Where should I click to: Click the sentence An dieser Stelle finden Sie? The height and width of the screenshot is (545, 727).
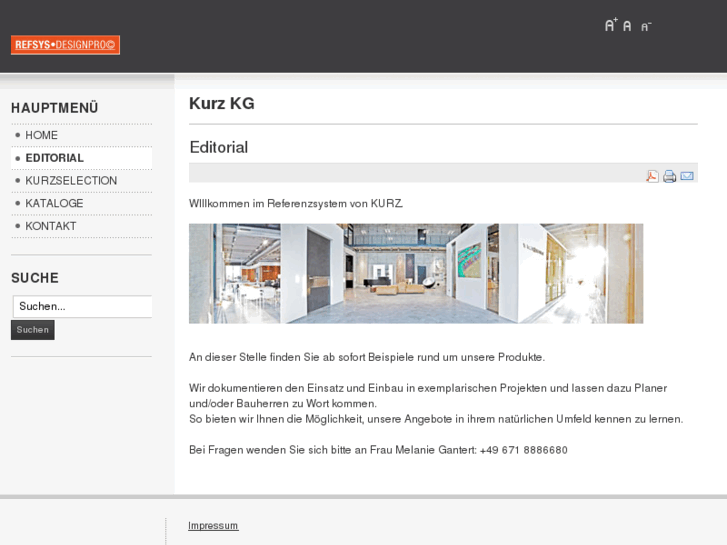367,357
